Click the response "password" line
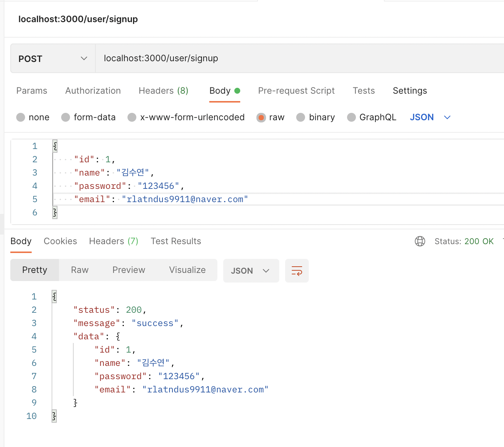Viewport: 504px width, 447px height. pos(149,376)
